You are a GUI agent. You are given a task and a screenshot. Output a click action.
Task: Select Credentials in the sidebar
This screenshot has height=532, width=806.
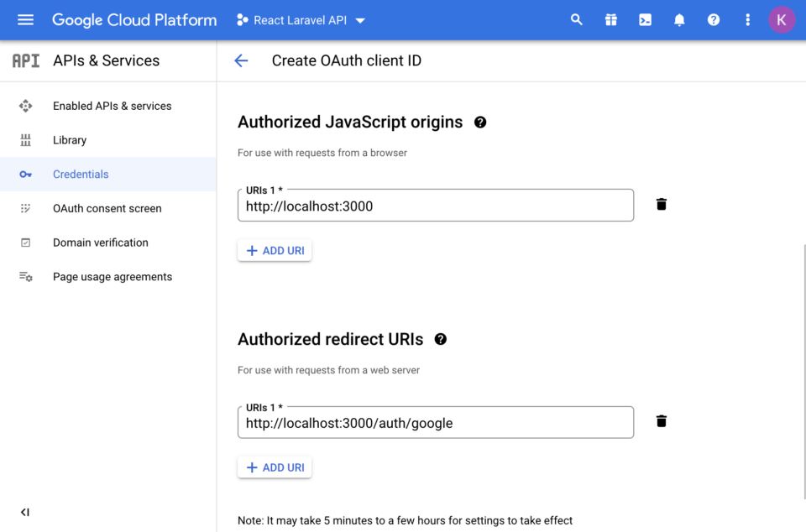click(81, 174)
